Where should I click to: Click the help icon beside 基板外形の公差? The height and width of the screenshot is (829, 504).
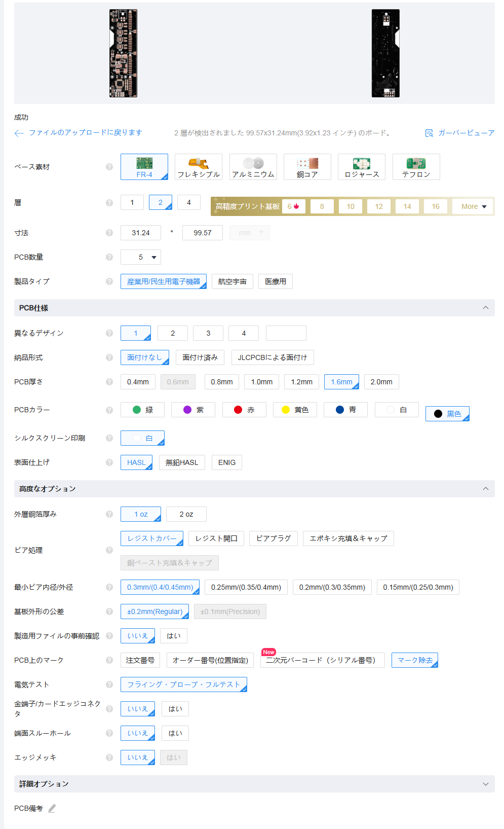pyautogui.click(x=109, y=611)
